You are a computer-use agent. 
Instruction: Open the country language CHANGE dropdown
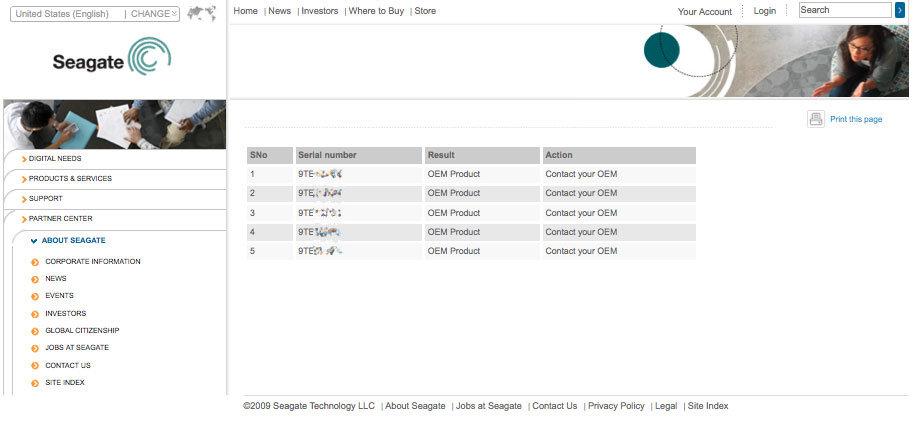click(x=154, y=13)
